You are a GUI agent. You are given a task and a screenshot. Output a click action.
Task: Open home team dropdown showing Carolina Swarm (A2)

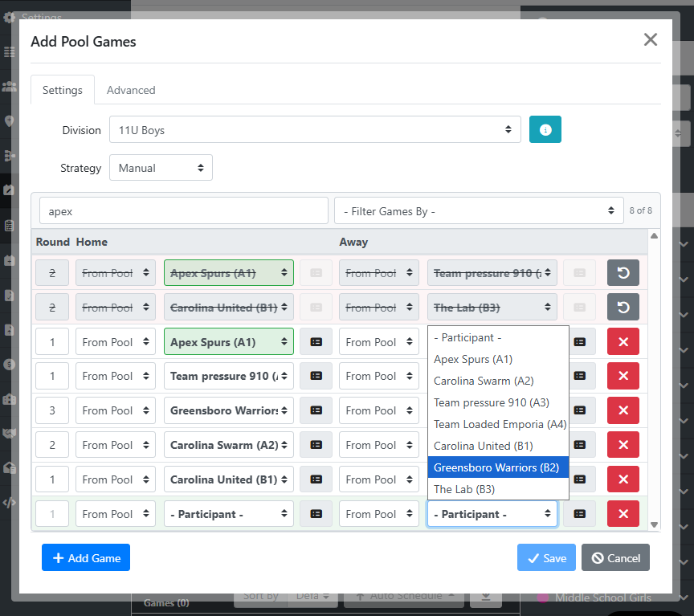pyautogui.click(x=229, y=445)
